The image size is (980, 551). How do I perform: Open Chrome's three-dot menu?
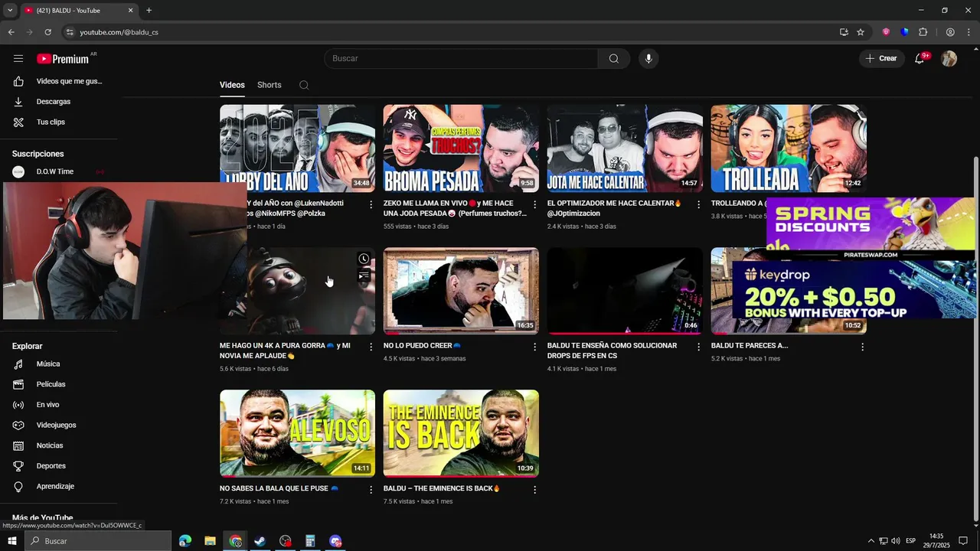(x=969, y=32)
